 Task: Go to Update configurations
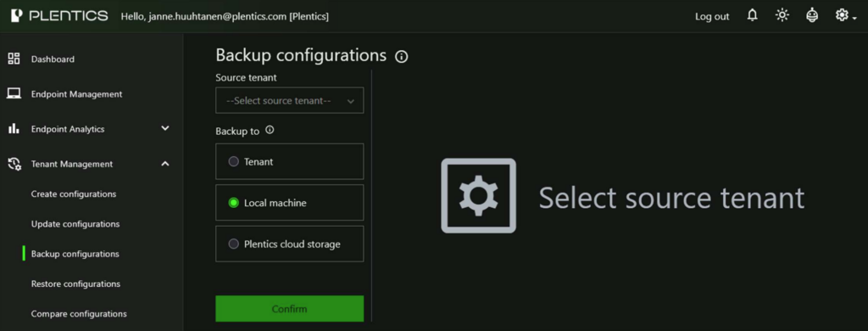click(x=75, y=224)
